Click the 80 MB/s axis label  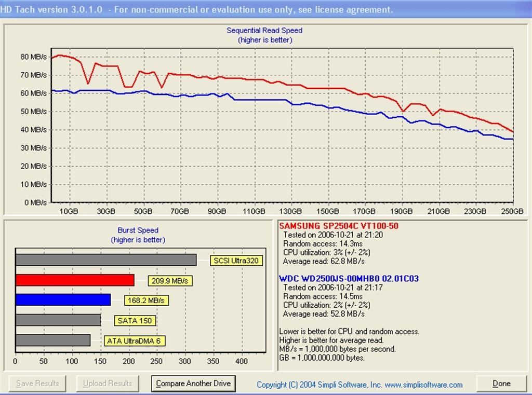pos(34,57)
